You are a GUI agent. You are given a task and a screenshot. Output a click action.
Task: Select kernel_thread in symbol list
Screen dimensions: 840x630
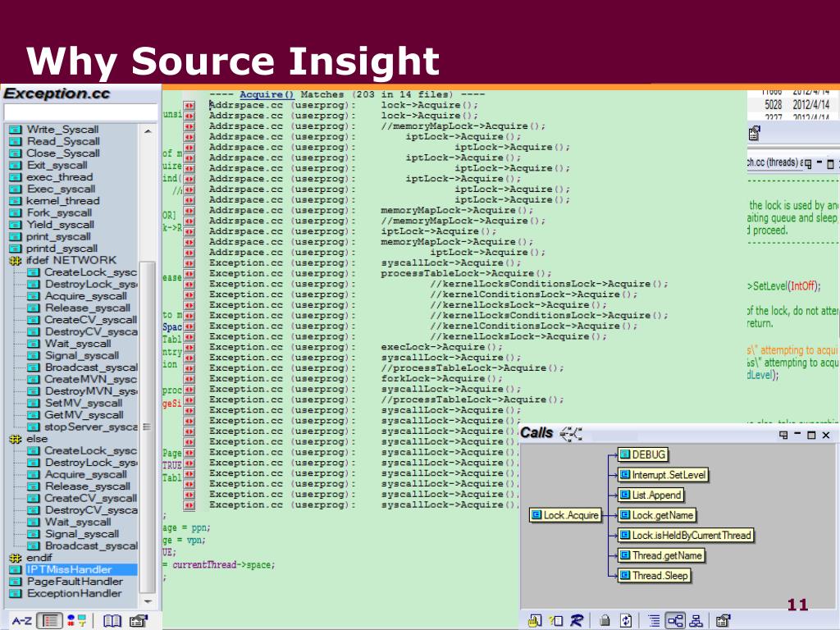point(62,201)
